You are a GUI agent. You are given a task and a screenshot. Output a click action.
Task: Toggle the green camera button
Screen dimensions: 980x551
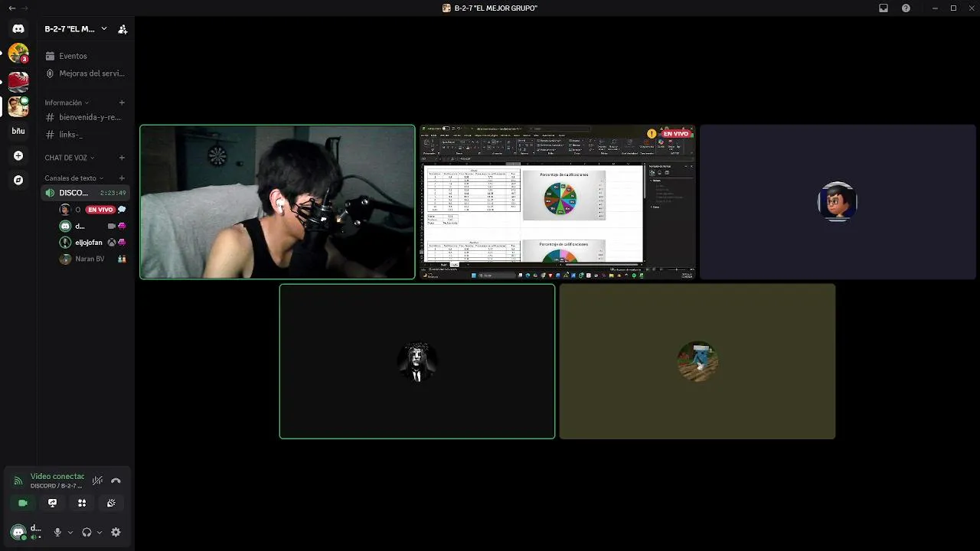pos(23,503)
